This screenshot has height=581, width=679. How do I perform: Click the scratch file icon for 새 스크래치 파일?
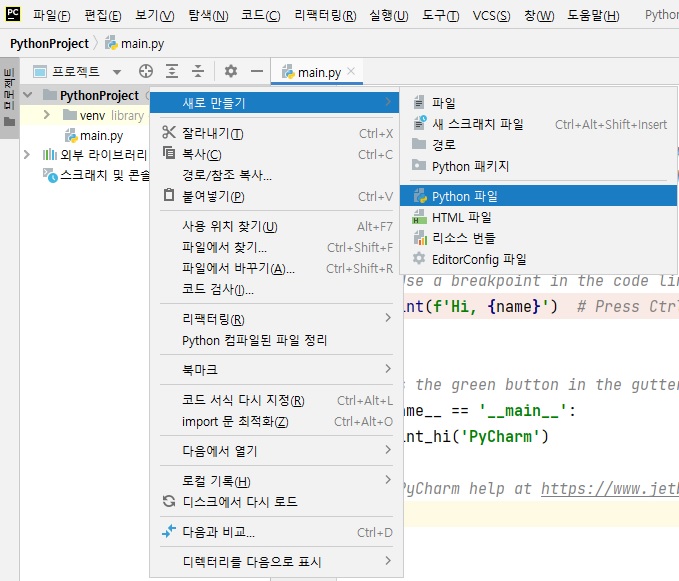pos(420,123)
